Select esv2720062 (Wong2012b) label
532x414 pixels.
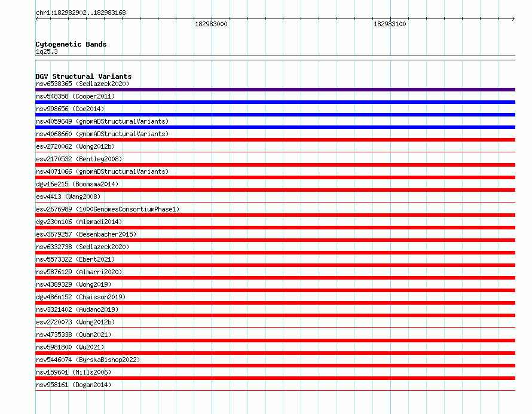[x=75, y=146]
